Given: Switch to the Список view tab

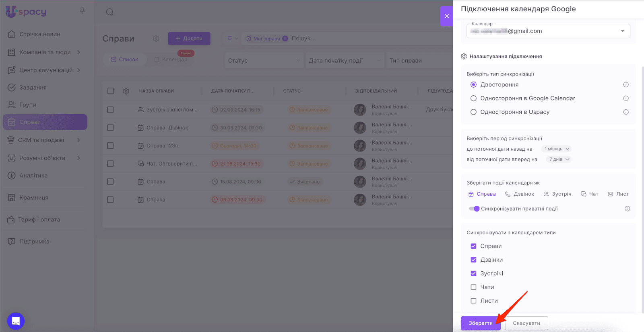Looking at the screenshot, I should [x=125, y=59].
